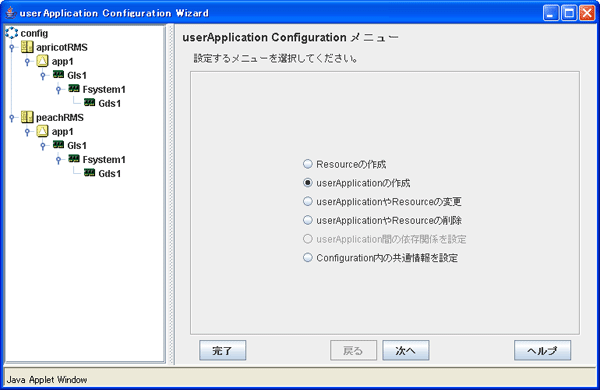Collapse the peachRMS tree node
Image resolution: width=600 pixels, height=390 pixels.
tap(12, 118)
